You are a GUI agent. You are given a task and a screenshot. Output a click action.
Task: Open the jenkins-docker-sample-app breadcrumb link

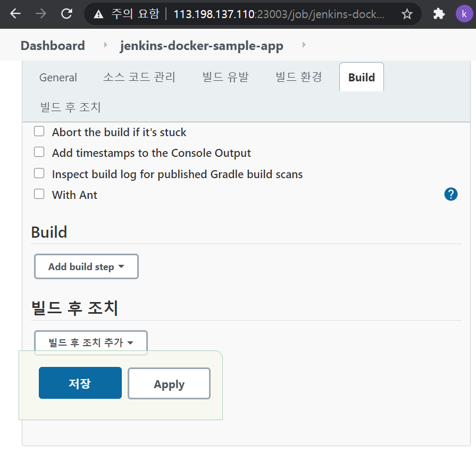(x=202, y=46)
